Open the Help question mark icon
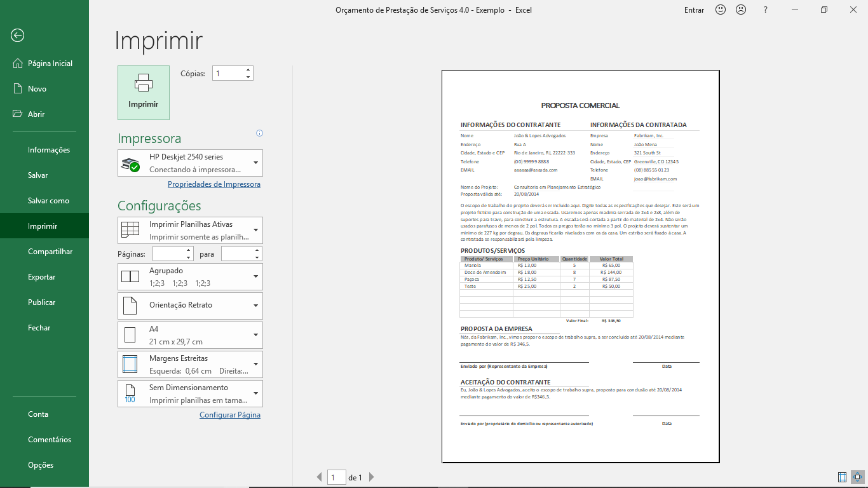The image size is (868, 488). pos(765,10)
